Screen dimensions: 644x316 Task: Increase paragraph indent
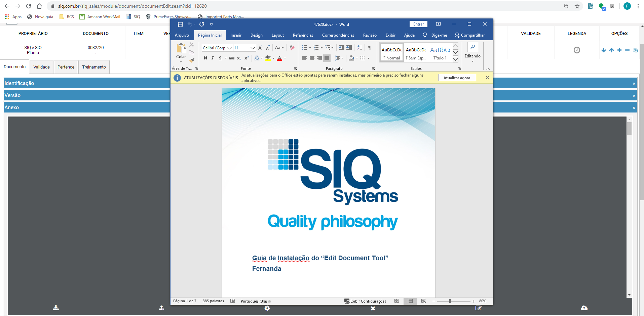(x=349, y=48)
